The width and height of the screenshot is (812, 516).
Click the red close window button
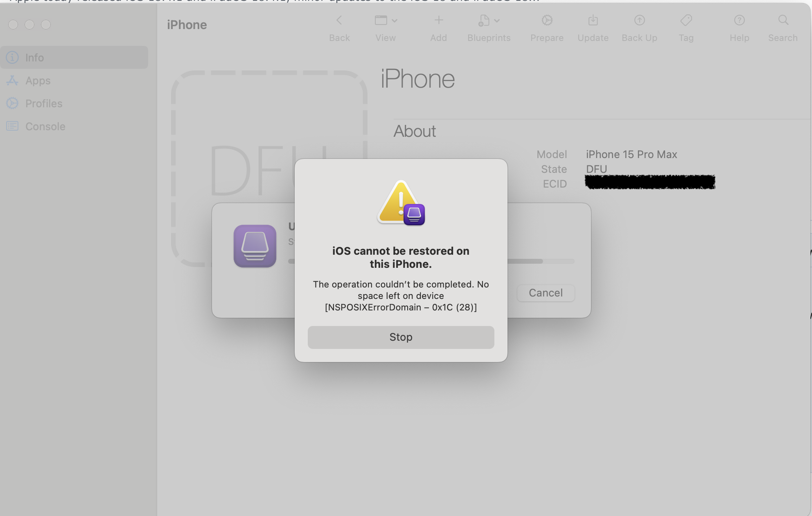(13, 25)
